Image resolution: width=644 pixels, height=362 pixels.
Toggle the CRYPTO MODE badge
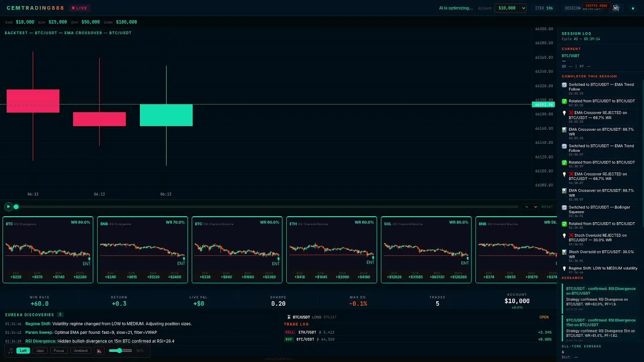tap(596, 6)
